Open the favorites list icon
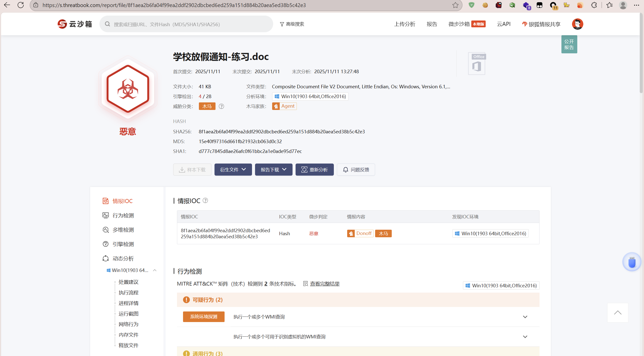Image resolution: width=644 pixels, height=356 pixels. coord(610,5)
